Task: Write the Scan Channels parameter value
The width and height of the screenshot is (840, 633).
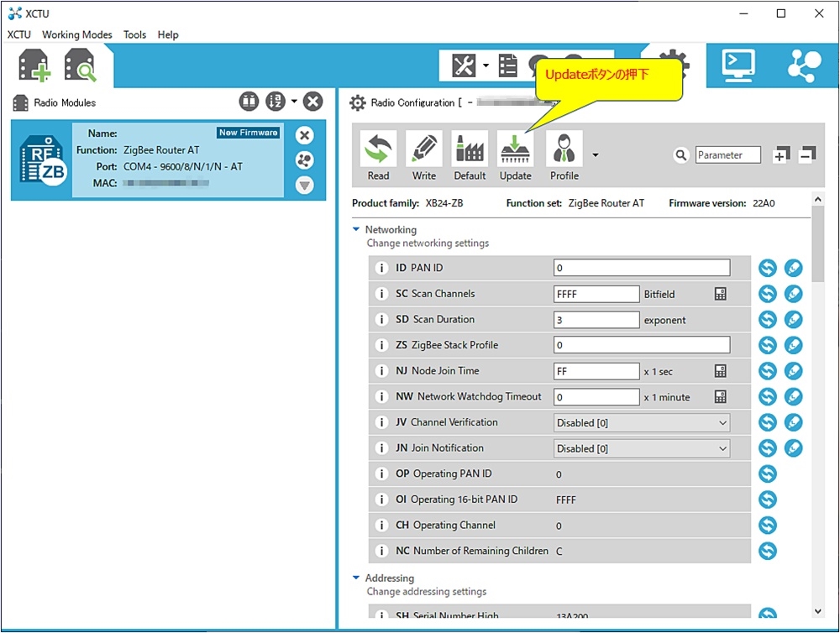Action: click(793, 294)
